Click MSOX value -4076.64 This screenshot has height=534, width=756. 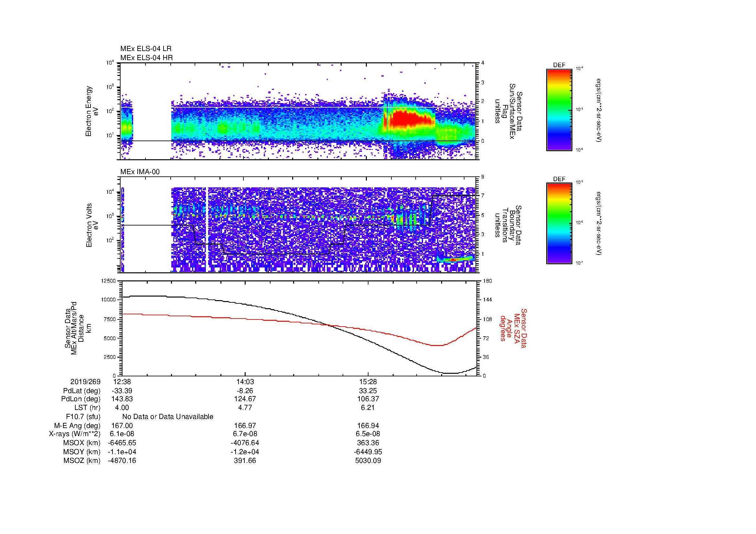pyautogui.click(x=245, y=443)
